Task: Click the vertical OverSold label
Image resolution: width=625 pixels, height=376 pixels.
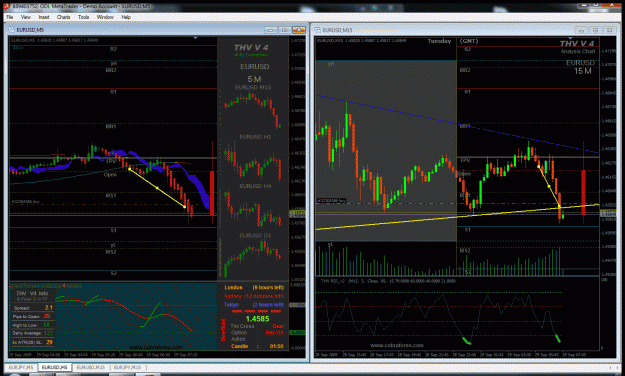Action: (x=223, y=330)
